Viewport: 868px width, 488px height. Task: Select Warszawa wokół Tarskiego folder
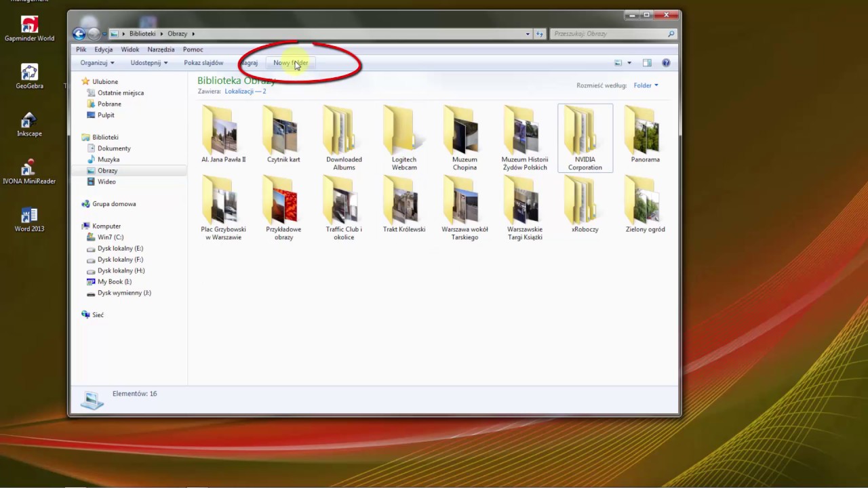[x=465, y=208]
